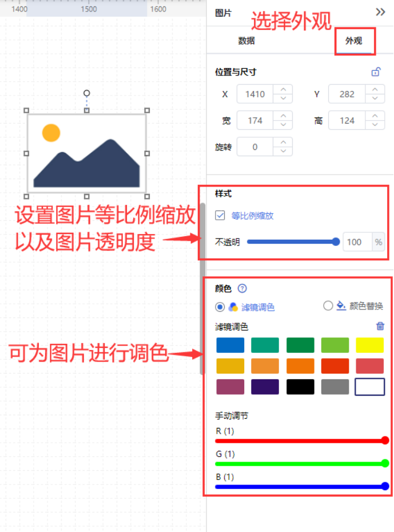
Task: Pick the black filter color swatch
Action: click(x=300, y=387)
